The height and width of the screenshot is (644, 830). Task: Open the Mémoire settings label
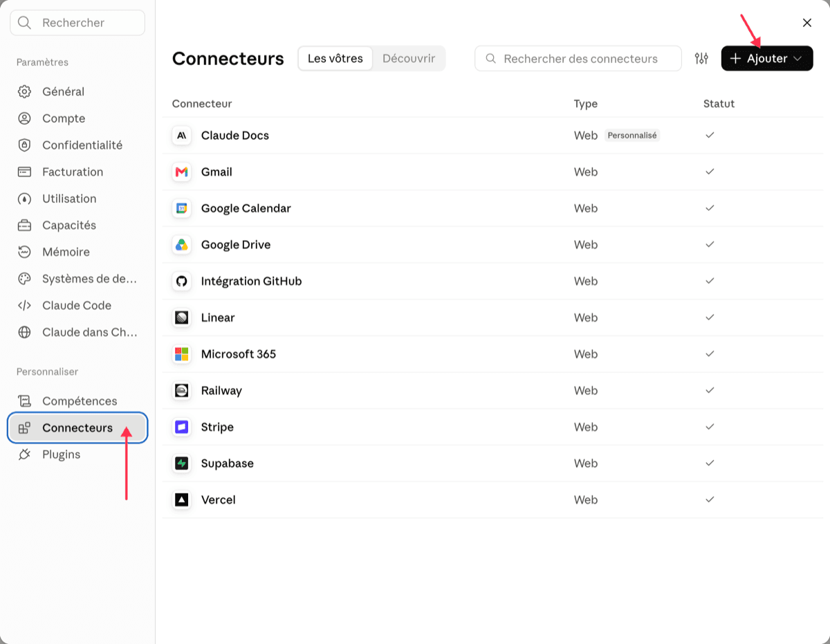point(66,252)
